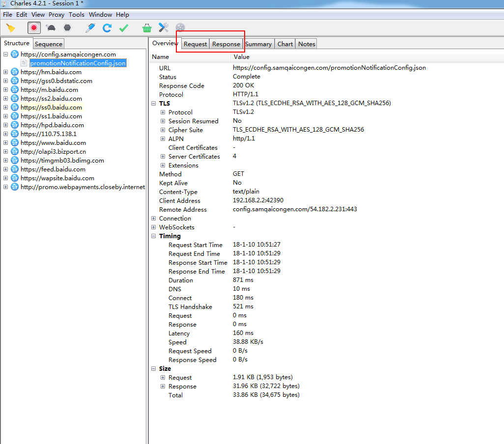The image size is (504, 444).
Task: Click the Total size value
Action: pos(266,395)
